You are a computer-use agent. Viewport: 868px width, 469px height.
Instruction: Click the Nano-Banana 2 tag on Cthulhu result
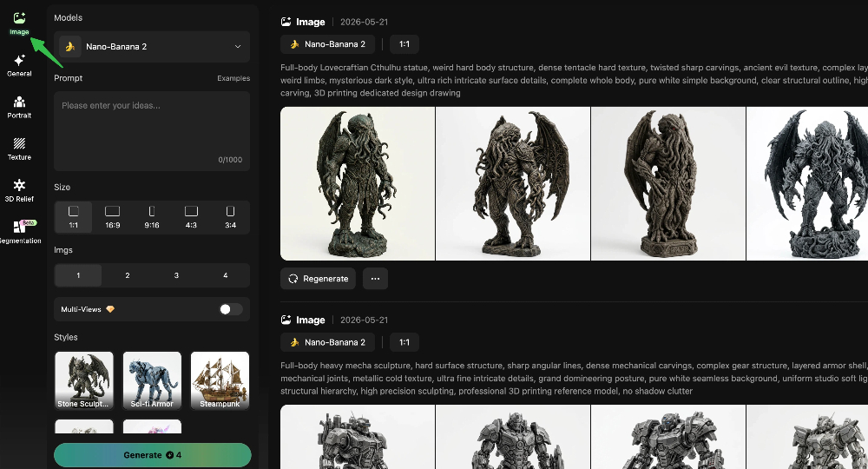click(x=328, y=44)
